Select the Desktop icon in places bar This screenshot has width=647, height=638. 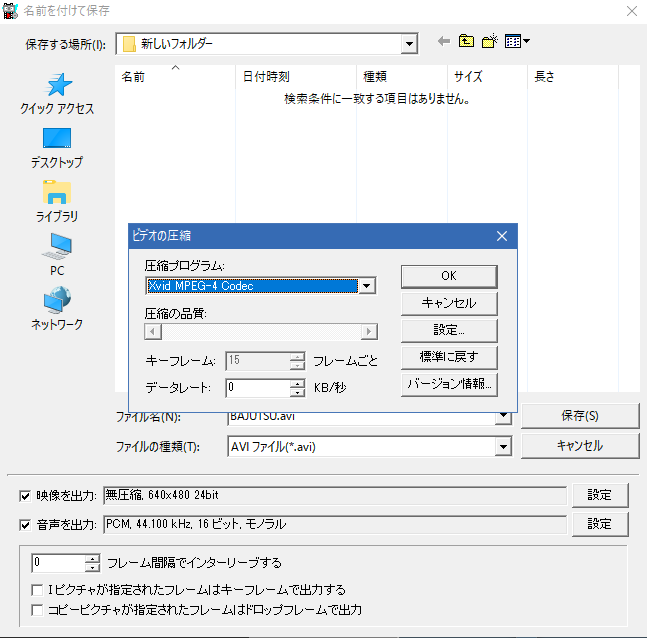point(57,140)
